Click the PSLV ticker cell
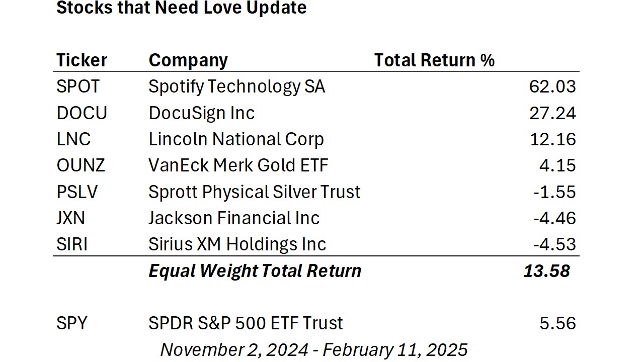The height and width of the screenshot is (362, 644). coord(77,192)
